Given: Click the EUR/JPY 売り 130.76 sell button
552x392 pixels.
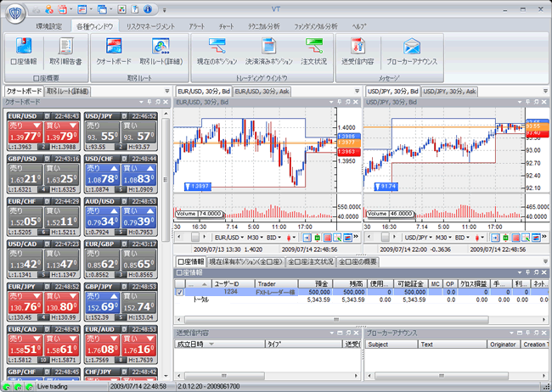Looking at the screenshot, I should (x=25, y=303).
